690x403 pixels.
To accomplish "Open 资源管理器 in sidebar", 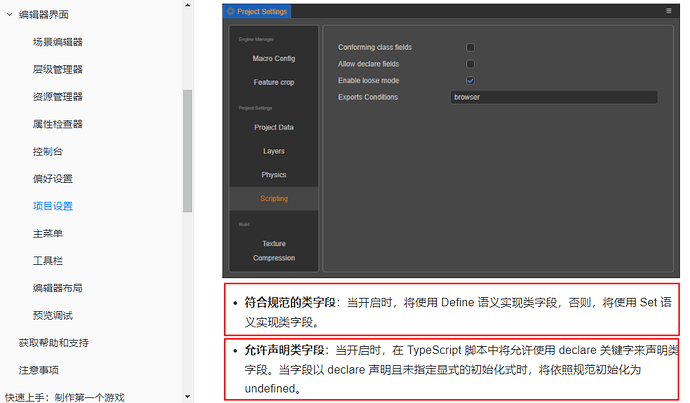I will [58, 96].
